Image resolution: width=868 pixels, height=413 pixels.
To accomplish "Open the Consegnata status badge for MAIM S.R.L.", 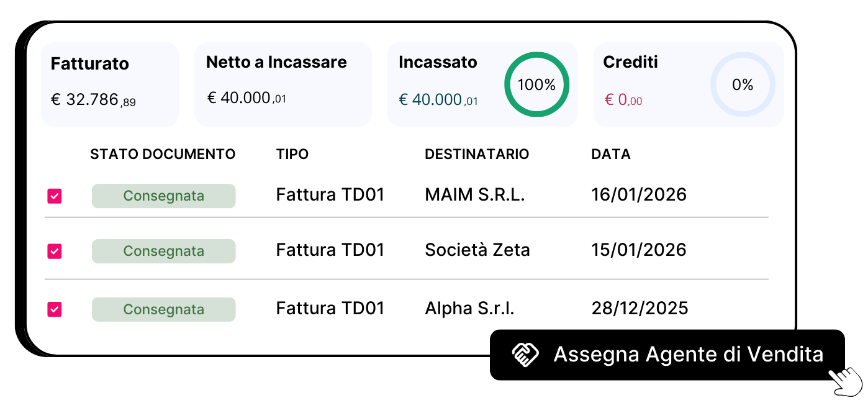I will 163,196.
